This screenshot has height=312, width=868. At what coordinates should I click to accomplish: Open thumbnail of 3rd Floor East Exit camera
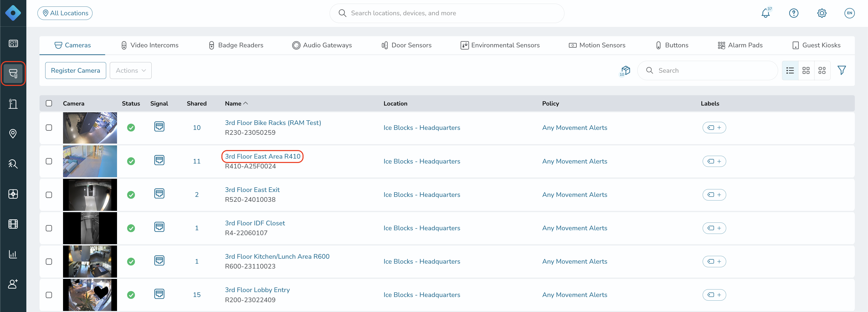pyautogui.click(x=90, y=195)
